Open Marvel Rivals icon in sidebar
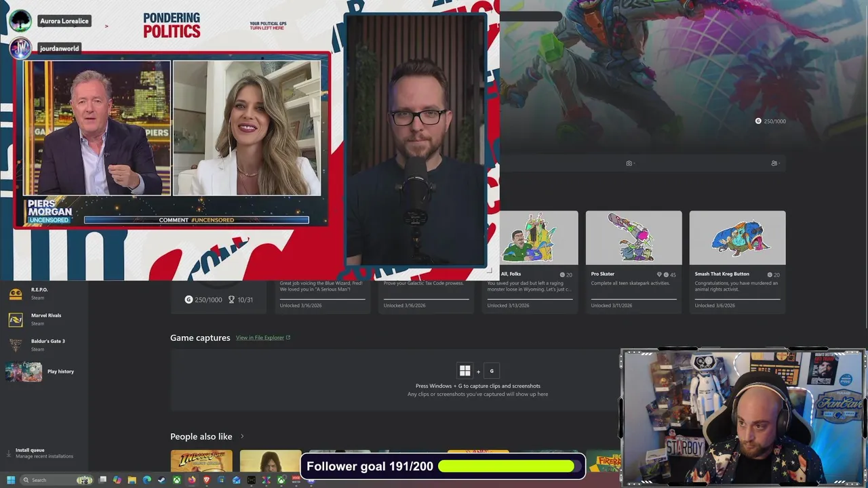Viewport: 868px width, 488px height. (16, 319)
